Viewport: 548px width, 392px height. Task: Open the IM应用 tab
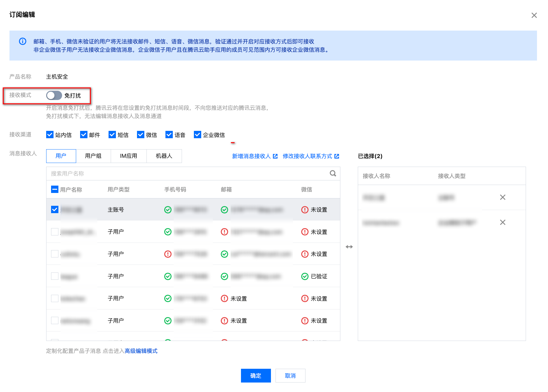point(129,156)
